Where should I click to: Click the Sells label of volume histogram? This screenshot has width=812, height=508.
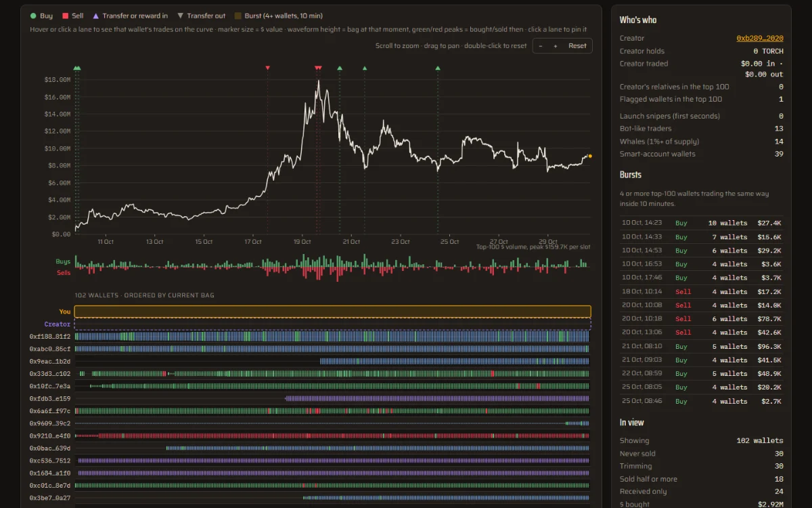click(x=64, y=272)
